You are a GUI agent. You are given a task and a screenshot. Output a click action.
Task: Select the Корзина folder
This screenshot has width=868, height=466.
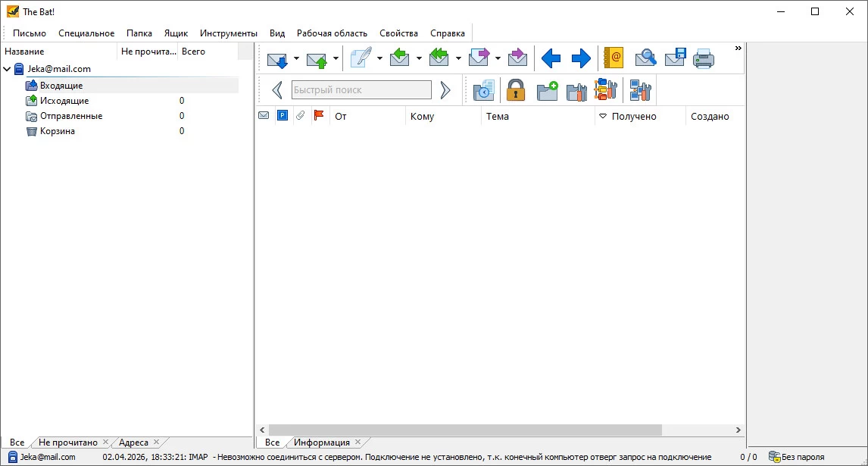pos(57,131)
